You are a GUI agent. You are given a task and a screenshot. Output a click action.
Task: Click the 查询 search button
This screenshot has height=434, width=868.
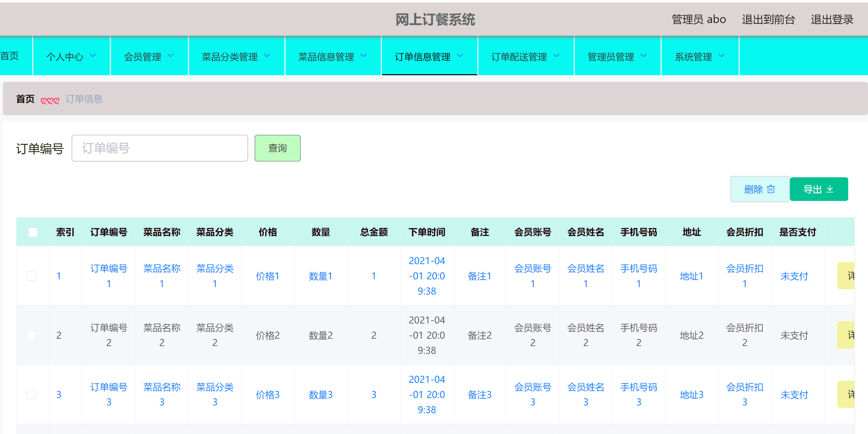click(277, 148)
